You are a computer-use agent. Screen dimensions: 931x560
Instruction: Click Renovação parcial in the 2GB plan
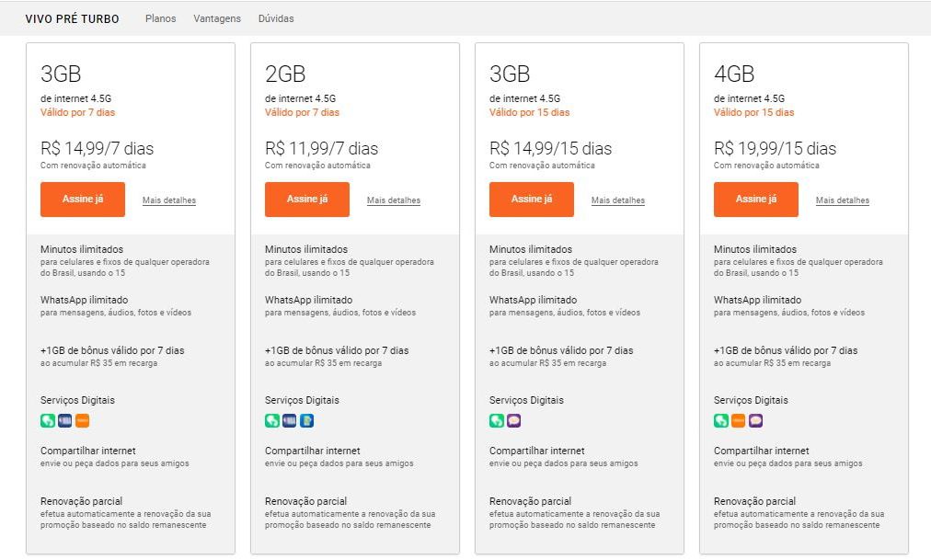click(305, 501)
